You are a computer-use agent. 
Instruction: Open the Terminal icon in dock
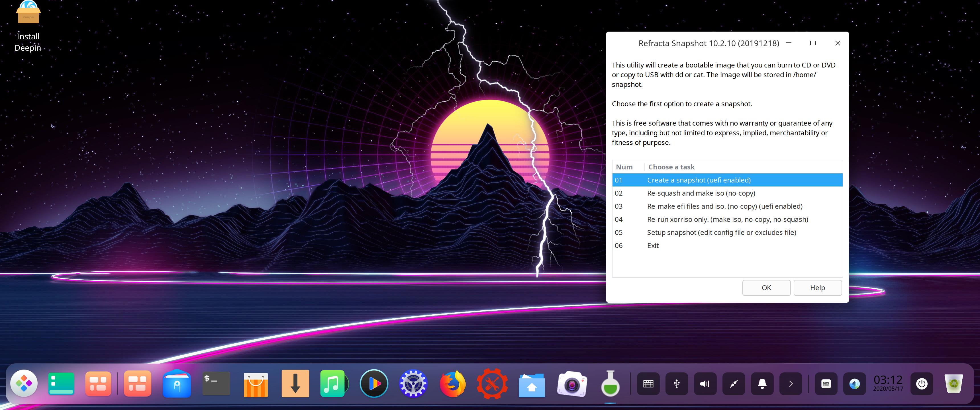click(216, 383)
